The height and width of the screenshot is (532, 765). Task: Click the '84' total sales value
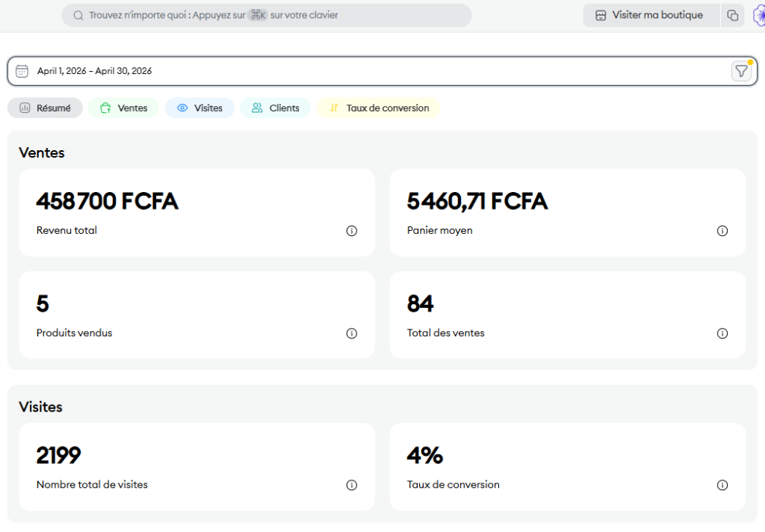[420, 303]
